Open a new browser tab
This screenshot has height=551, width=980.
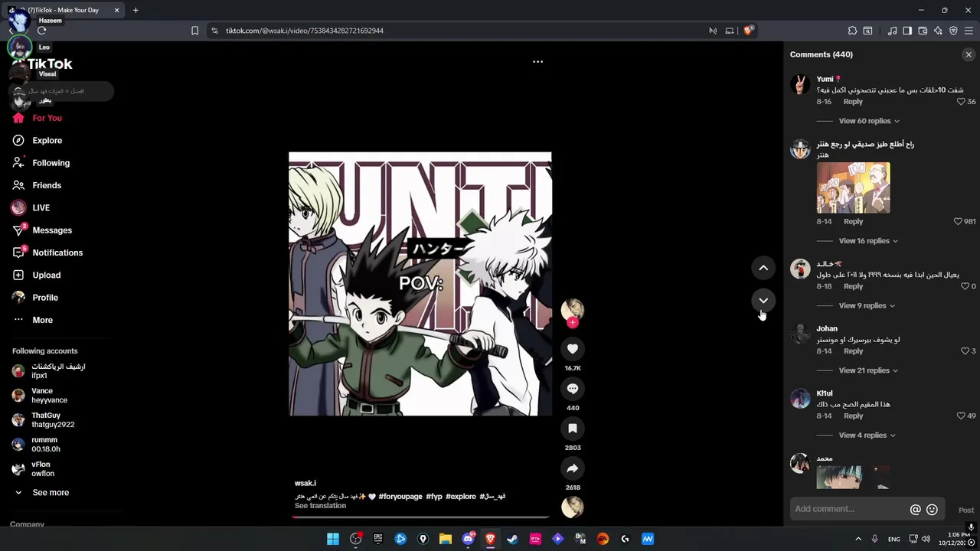coord(136,10)
